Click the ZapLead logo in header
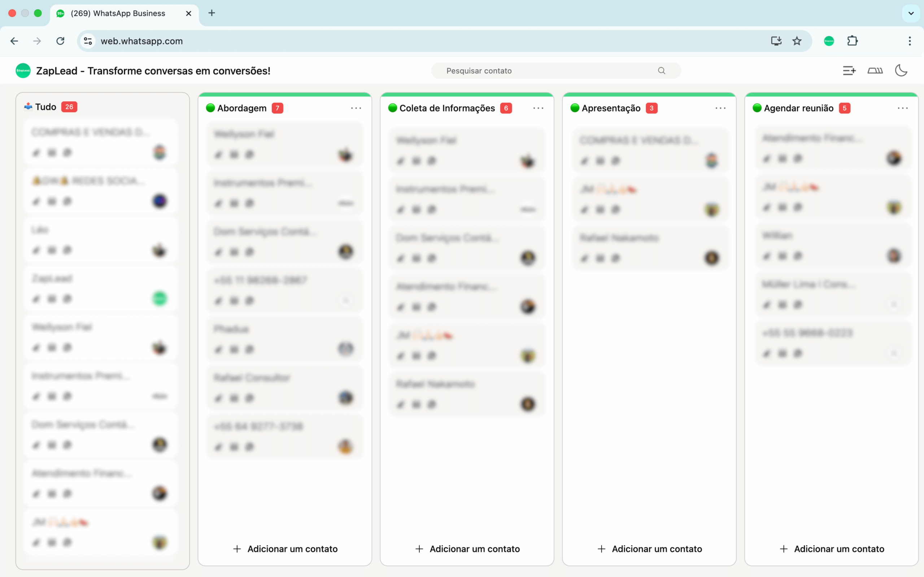 click(x=23, y=71)
